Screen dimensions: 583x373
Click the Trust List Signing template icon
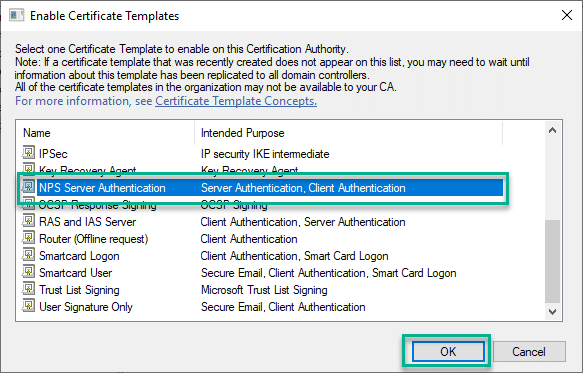click(x=28, y=289)
